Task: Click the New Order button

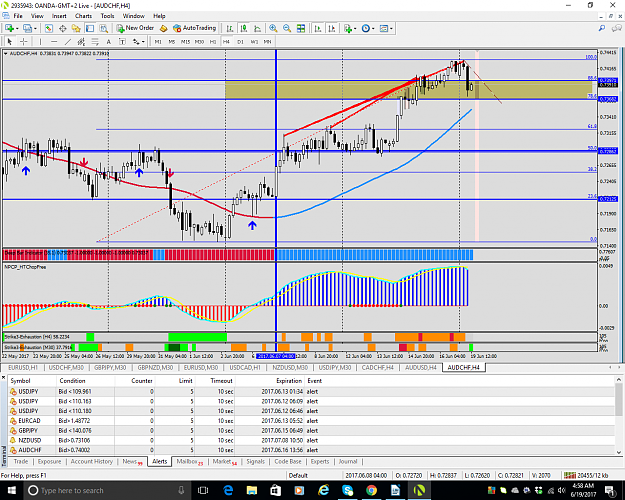Action: pyautogui.click(x=136, y=28)
